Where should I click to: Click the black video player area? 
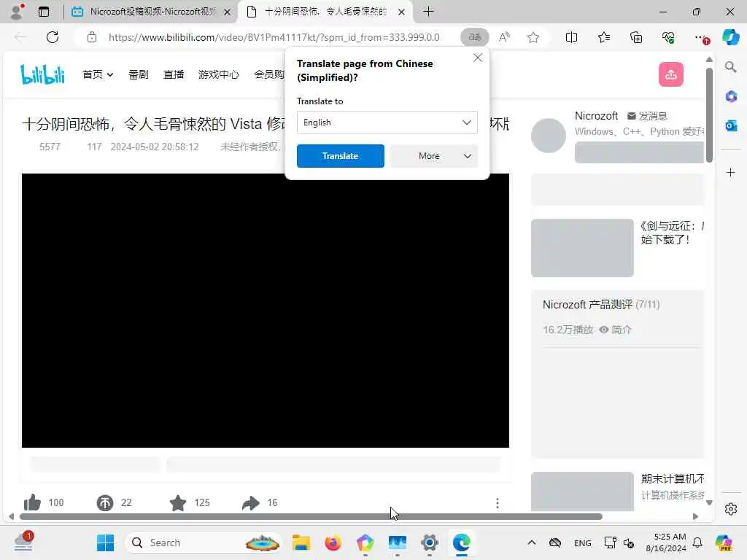pos(266,311)
